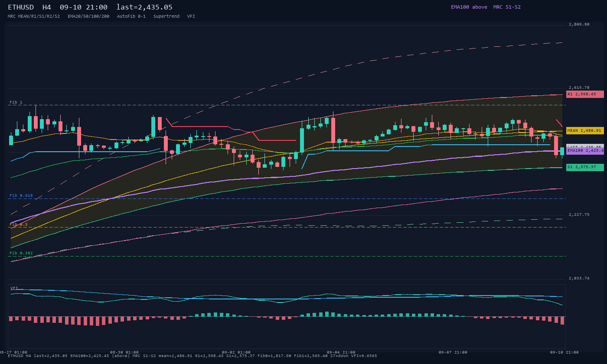The width and height of the screenshot is (607, 364).
Task: Click the 09-02 01:00 time axis label
Action: (x=236, y=352)
